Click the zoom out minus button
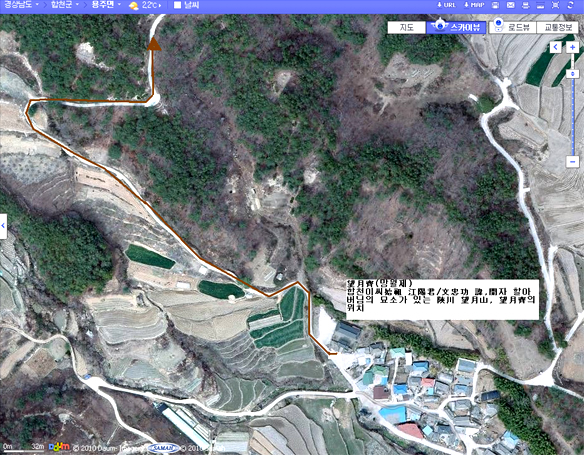This screenshot has width=584, height=455. 572,162
